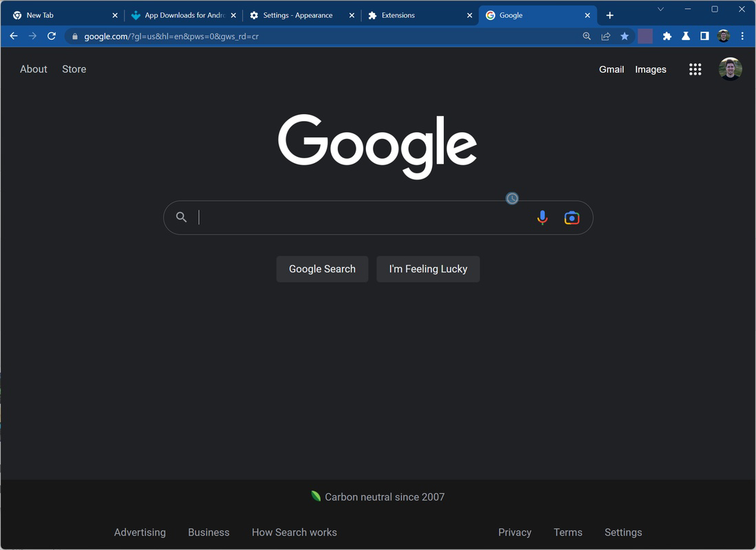756x550 pixels.
Task: Open the Privacy link in the footer
Action: tap(515, 531)
